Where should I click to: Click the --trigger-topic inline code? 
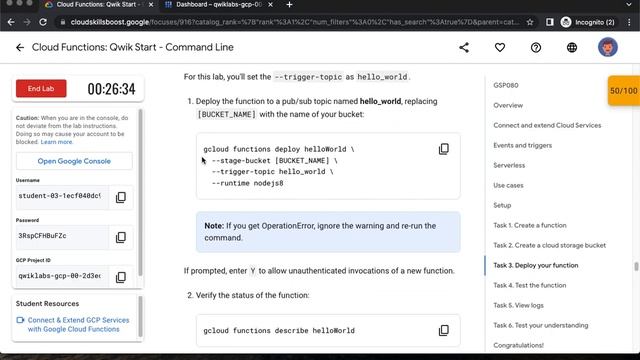click(x=308, y=77)
